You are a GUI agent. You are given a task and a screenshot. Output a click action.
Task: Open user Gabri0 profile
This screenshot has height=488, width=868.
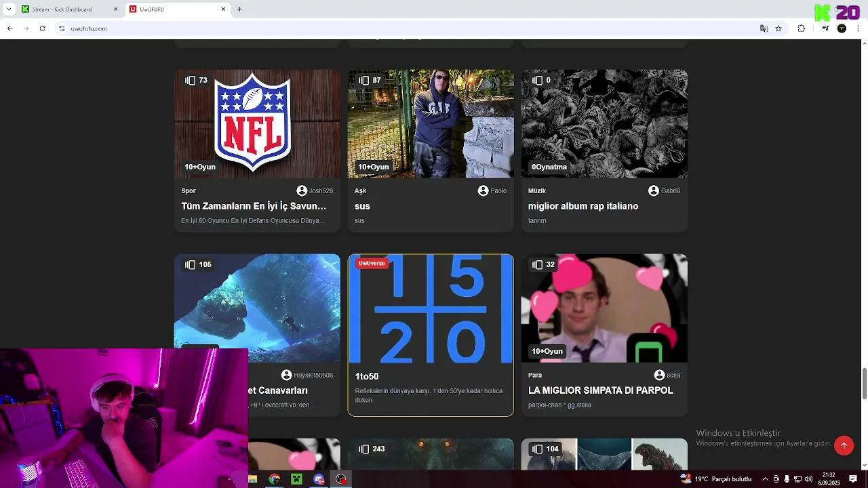click(664, 190)
